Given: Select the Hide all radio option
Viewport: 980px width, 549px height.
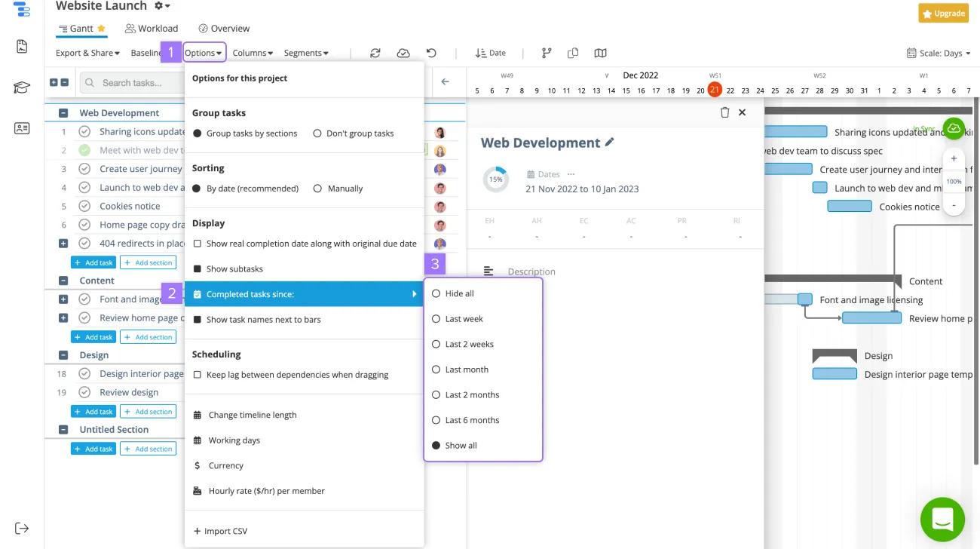Looking at the screenshot, I should point(436,293).
